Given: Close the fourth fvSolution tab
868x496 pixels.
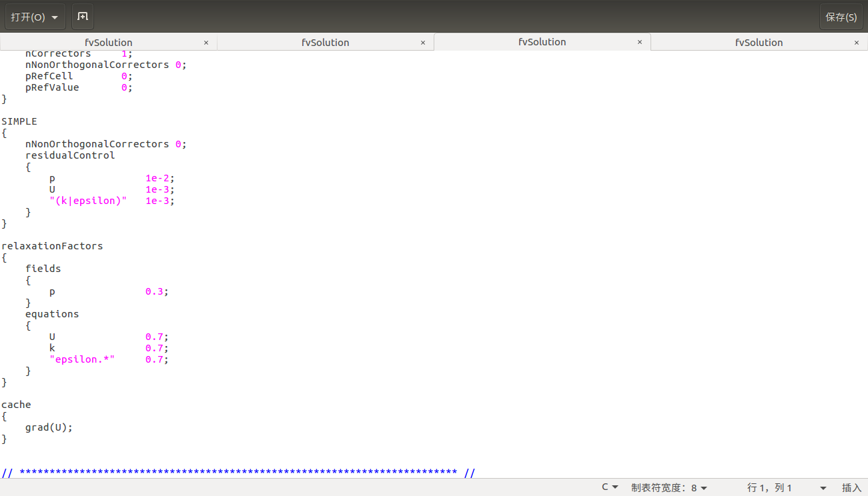Looking at the screenshot, I should pyautogui.click(x=856, y=43).
